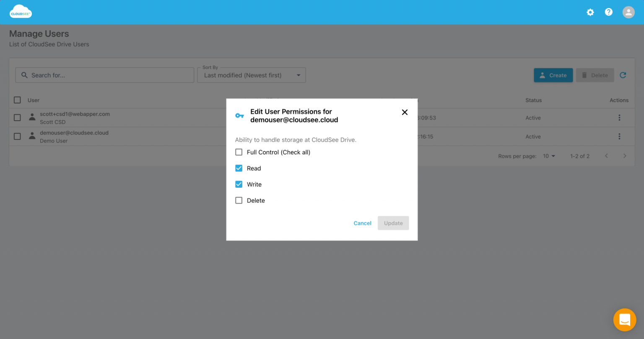Open the actions menu for Demo User
The image size is (644, 339).
click(x=619, y=136)
